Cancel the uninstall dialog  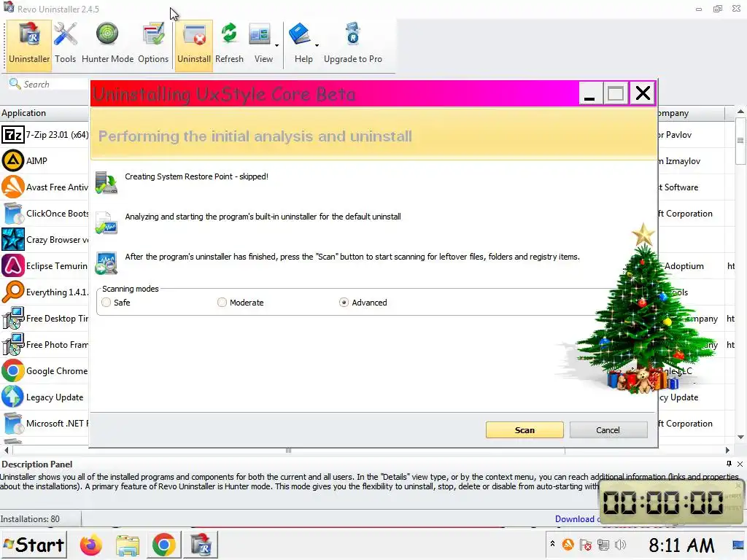608,430
